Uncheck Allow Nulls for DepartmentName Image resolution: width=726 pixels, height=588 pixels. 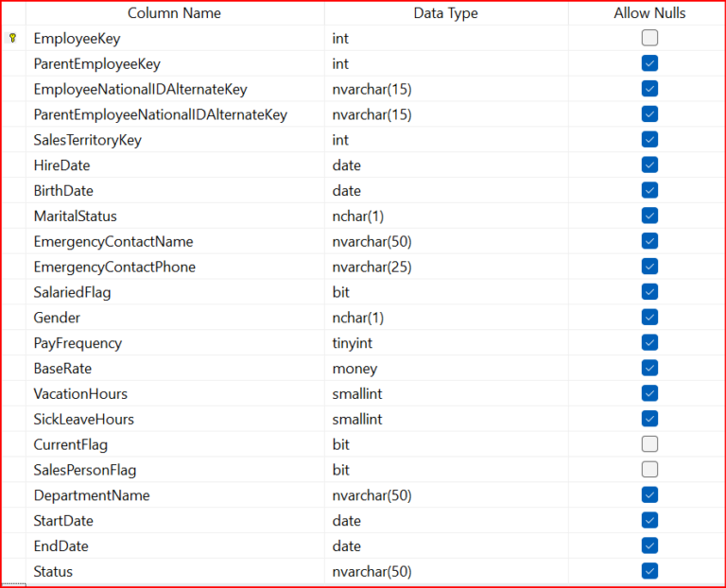[649, 495]
